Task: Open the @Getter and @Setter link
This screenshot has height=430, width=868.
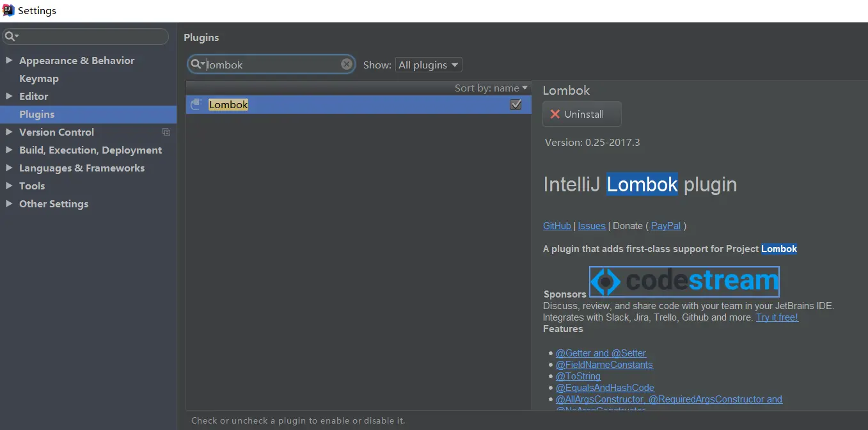Action: click(x=601, y=353)
